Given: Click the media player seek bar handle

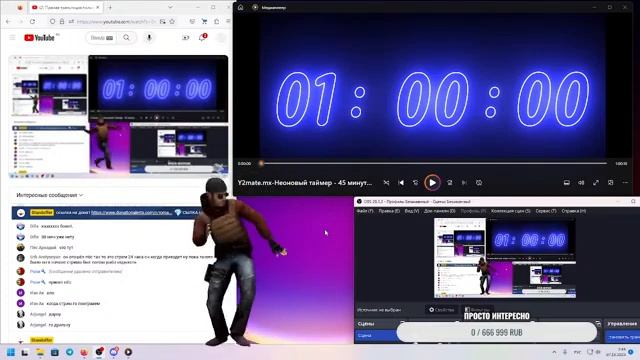Looking at the screenshot, I should [261, 163].
